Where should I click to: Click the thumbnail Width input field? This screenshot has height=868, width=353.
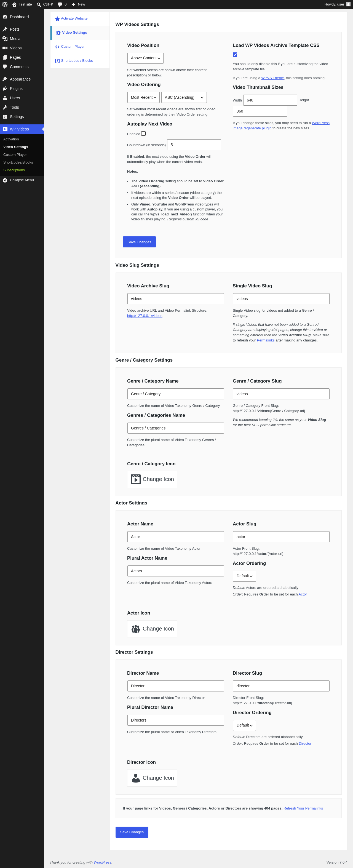270,100
